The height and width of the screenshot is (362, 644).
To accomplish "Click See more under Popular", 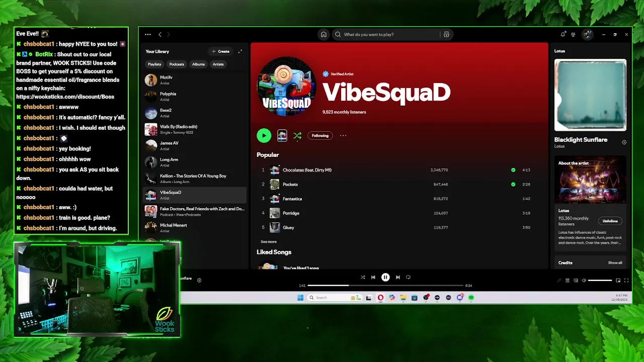I will point(269,242).
